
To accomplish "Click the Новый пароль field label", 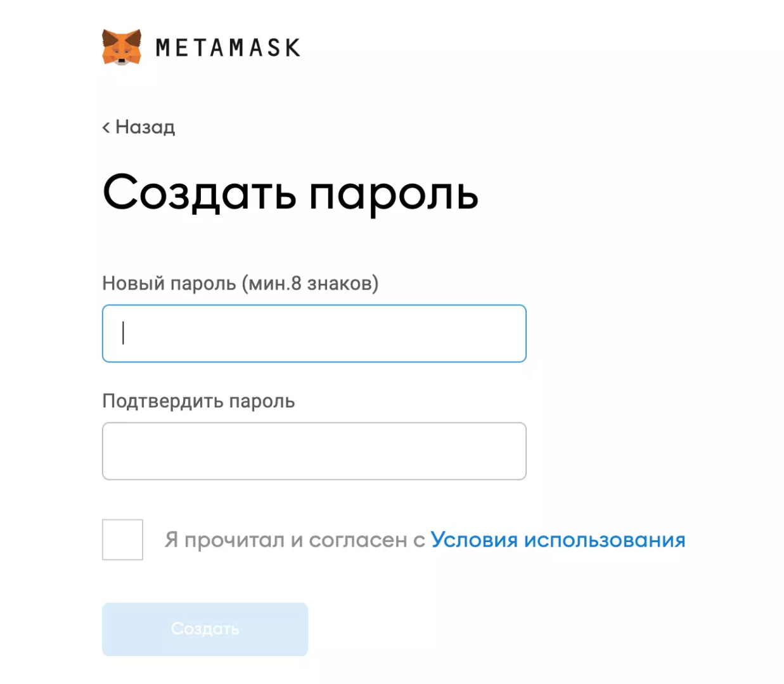I will pyautogui.click(x=240, y=283).
